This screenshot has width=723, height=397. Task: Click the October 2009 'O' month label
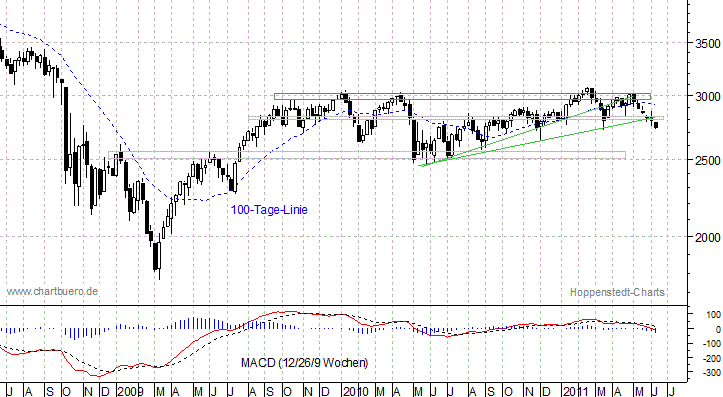click(x=287, y=392)
